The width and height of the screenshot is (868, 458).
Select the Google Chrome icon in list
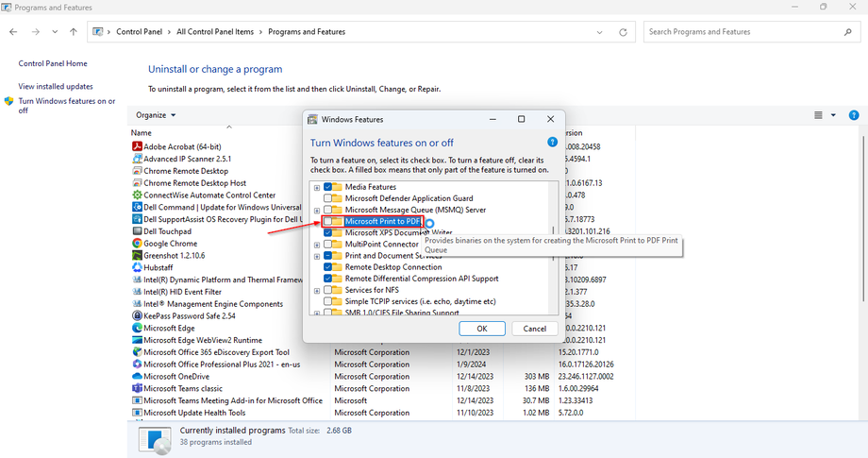[137, 243]
